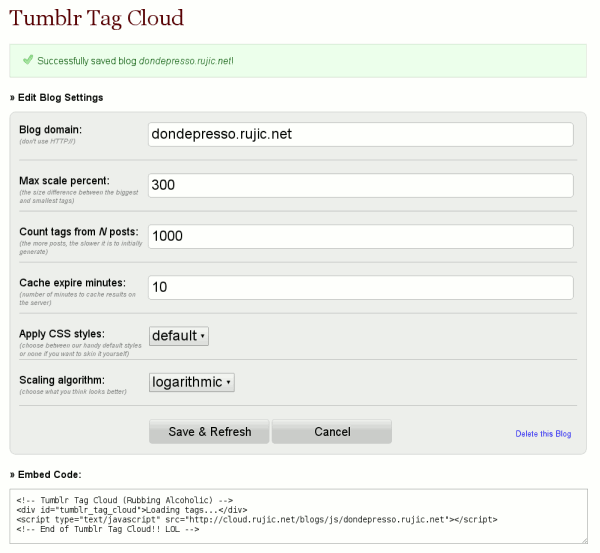Screen dimensions: 600x553
Task: Click the Cache expire minutes input
Action: coord(360,287)
